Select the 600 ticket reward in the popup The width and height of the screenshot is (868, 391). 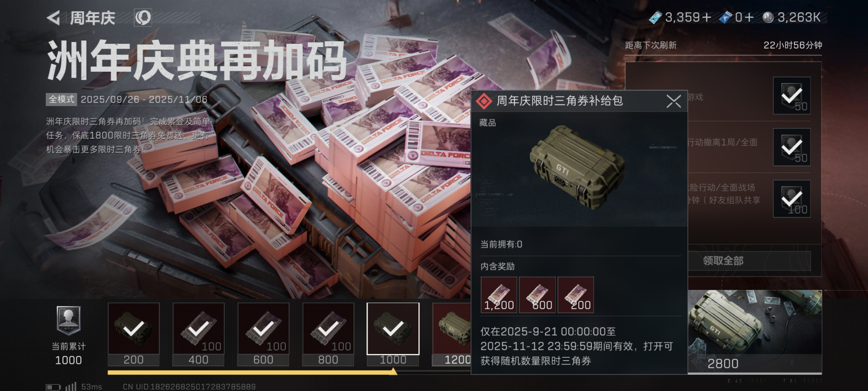coord(537,295)
